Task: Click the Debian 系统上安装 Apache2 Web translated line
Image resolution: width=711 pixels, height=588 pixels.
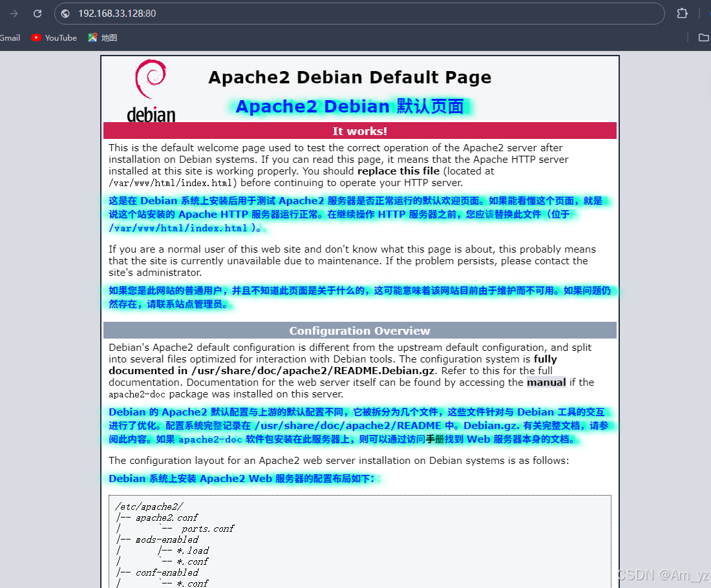Action: [242, 479]
